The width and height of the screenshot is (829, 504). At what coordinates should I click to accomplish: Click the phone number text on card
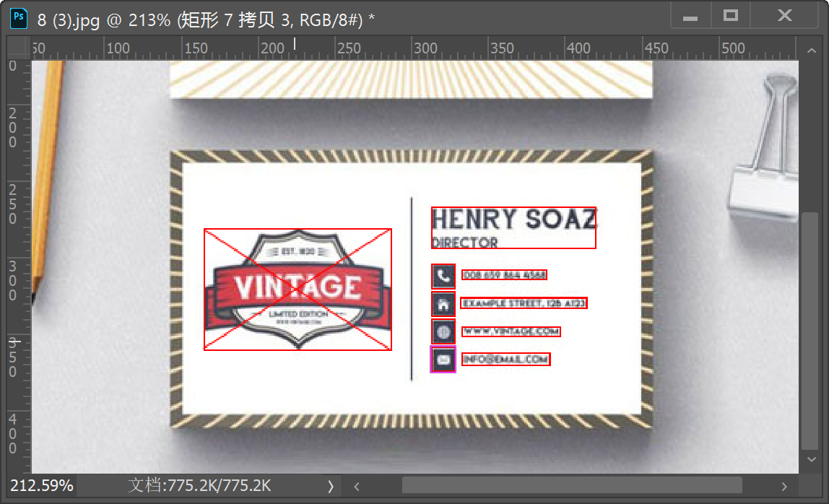[x=504, y=275]
